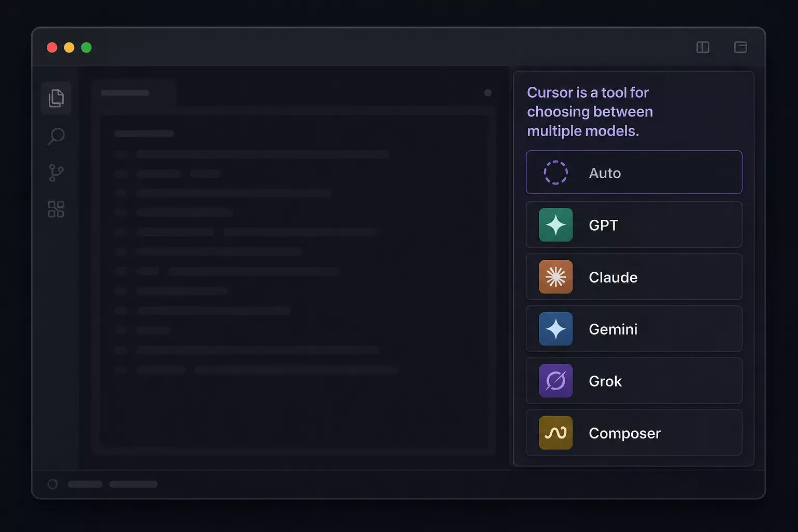Choose the Grok model option
Image resolution: width=798 pixels, height=532 pixels.
point(634,381)
